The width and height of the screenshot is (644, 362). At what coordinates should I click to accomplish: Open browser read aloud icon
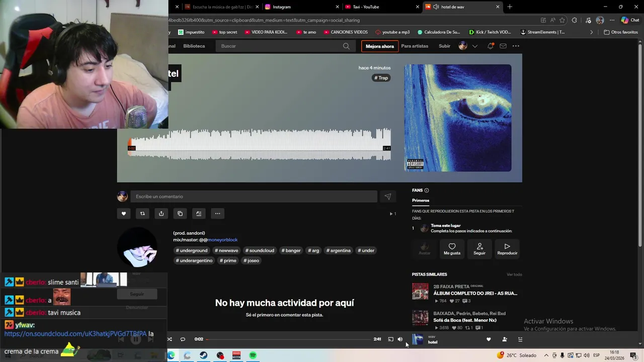click(x=552, y=20)
